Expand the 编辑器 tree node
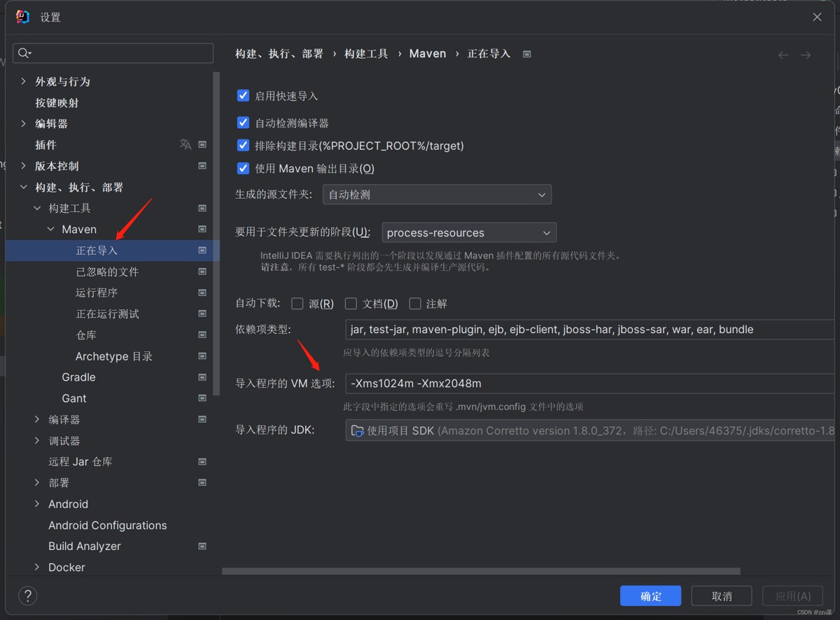 23,123
